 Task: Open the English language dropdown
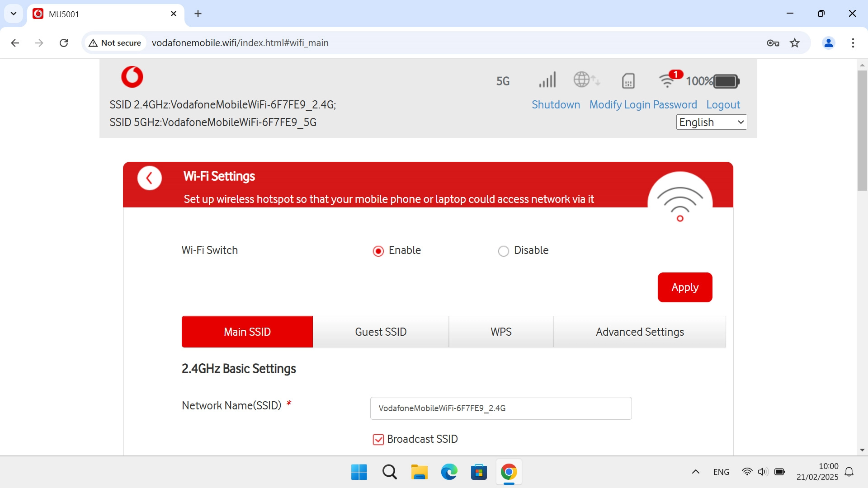711,122
